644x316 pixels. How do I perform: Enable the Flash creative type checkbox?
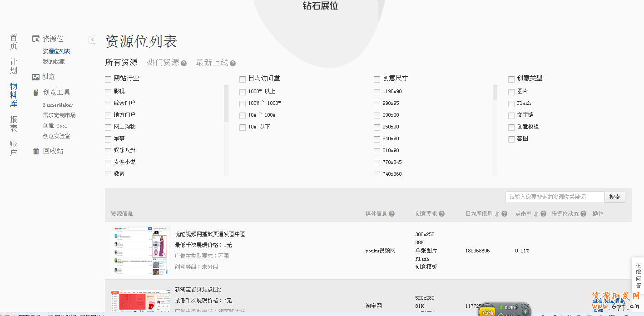pyautogui.click(x=511, y=104)
